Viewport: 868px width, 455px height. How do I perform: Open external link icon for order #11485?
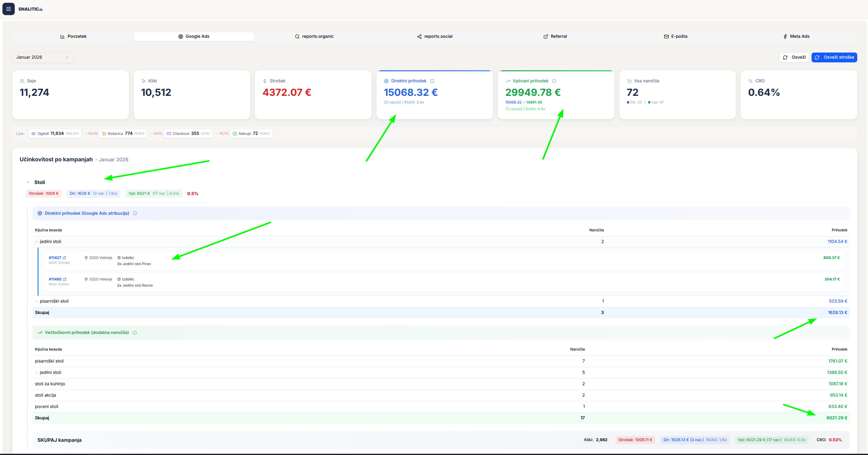(x=65, y=279)
